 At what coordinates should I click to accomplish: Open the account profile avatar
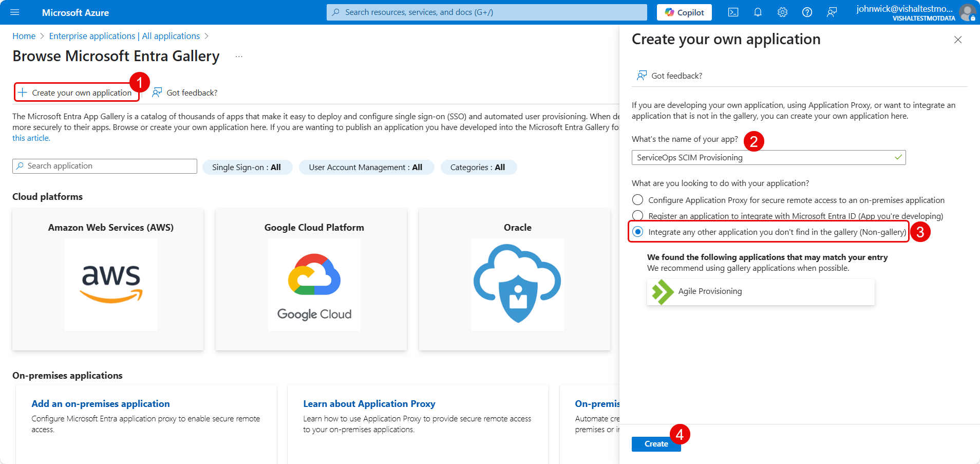(x=967, y=12)
